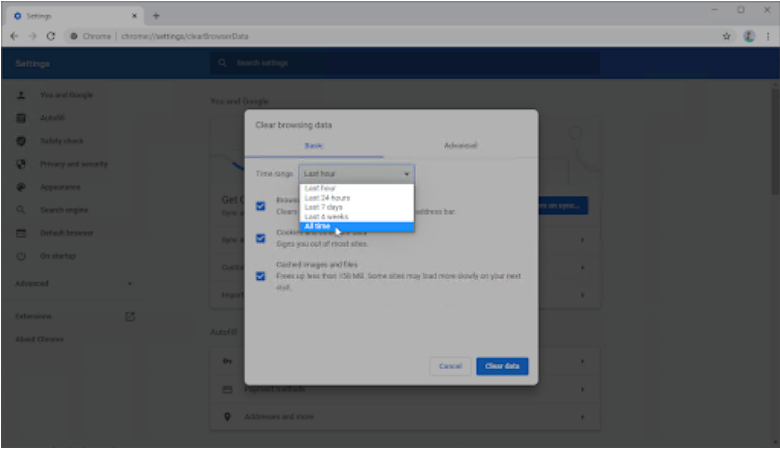
Task: Click the Extensions external link icon
Action: pos(129,316)
